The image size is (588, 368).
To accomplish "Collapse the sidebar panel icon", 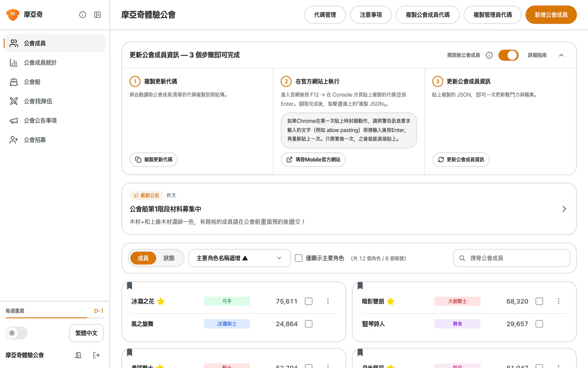I will pyautogui.click(x=97, y=15).
